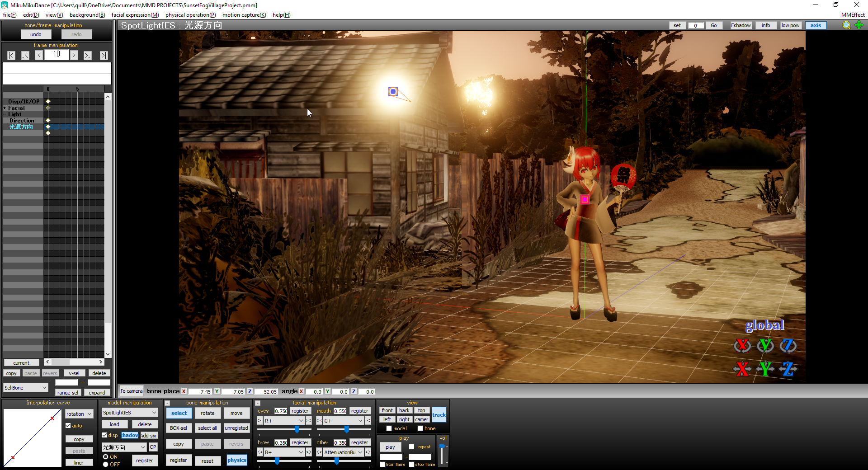This screenshot has width=868, height=470.
Task: Go to the previous keyframe
Action: click(25, 56)
